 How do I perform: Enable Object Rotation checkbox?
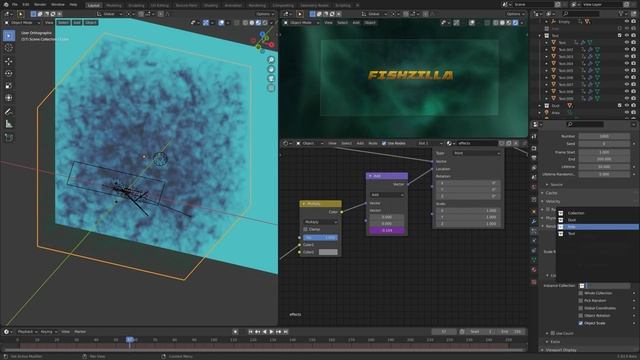pos(581,316)
